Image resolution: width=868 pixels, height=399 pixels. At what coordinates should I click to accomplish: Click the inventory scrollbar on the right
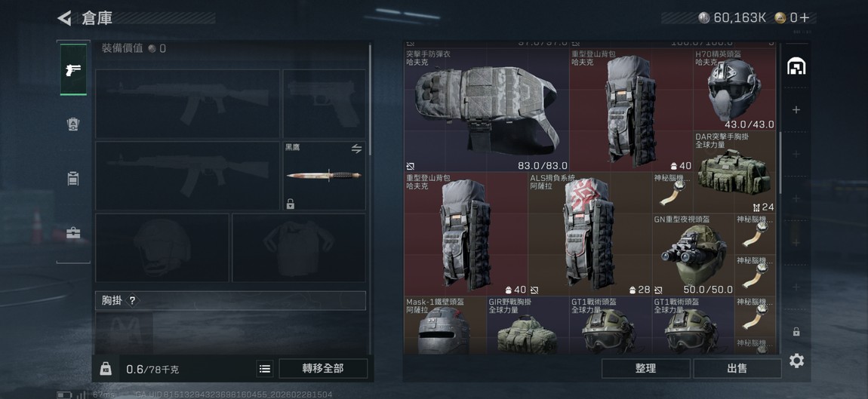pos(780,163)
